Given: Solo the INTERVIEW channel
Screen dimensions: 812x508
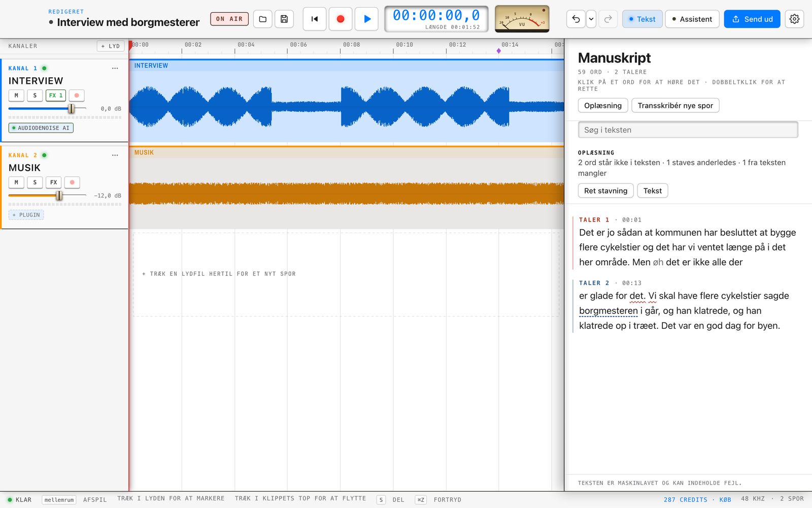Looking at the screenshot, I should coord(35,96).
